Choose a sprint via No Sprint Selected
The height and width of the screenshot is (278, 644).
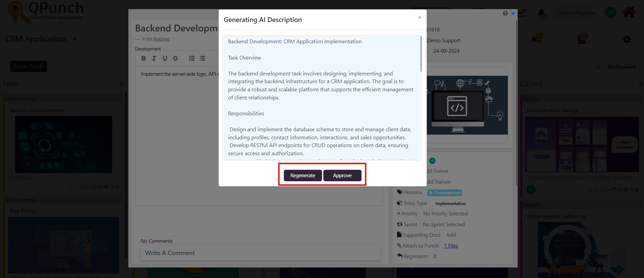(444, 225)
